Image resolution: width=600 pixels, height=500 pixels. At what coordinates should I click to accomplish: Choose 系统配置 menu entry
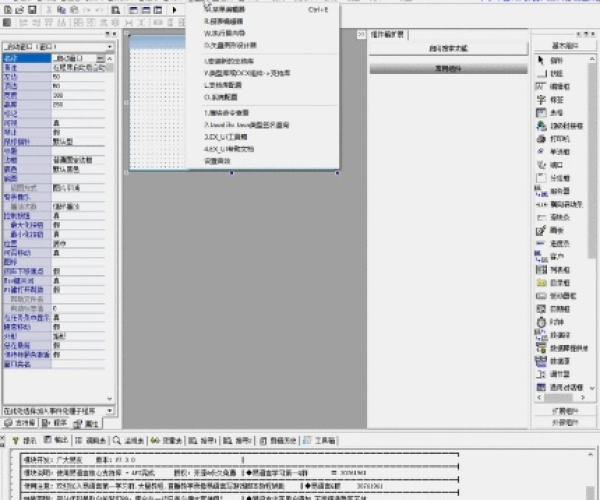click(262, 97)
